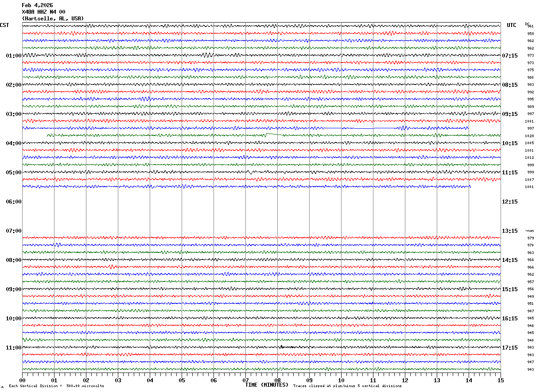Click minute axis label 12
Viewport: 536px width, 392px height.
(x=405, y=380)
